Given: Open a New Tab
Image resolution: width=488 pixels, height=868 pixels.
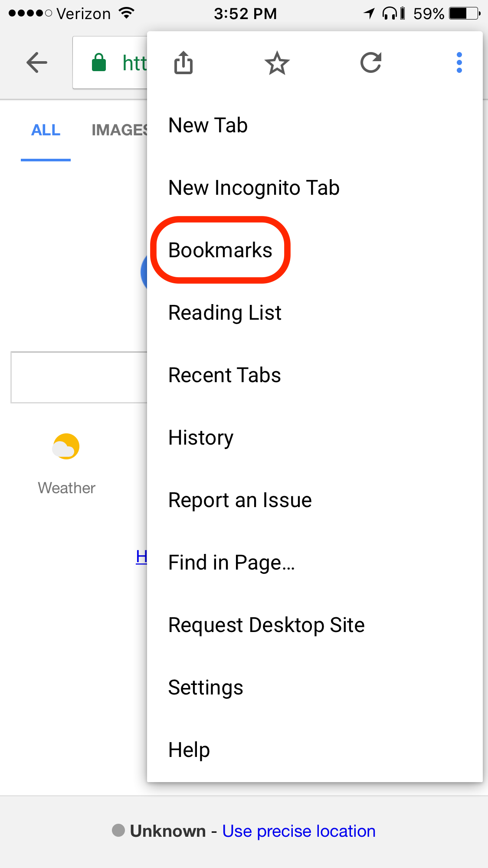Looking at the screenshot, I should pyautogui.click(x=208, y=125).
